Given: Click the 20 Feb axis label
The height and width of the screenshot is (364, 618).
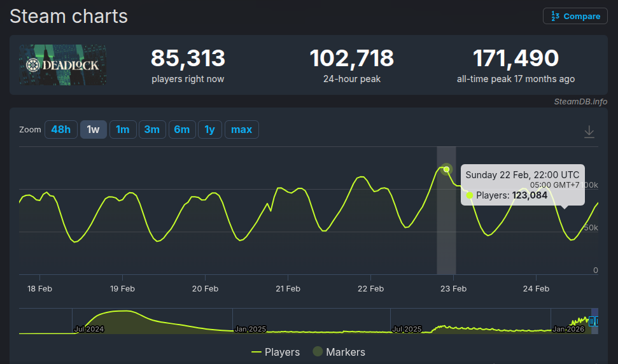Looking at the screenshot, I should pyautogui.click(x=205, y=289).
